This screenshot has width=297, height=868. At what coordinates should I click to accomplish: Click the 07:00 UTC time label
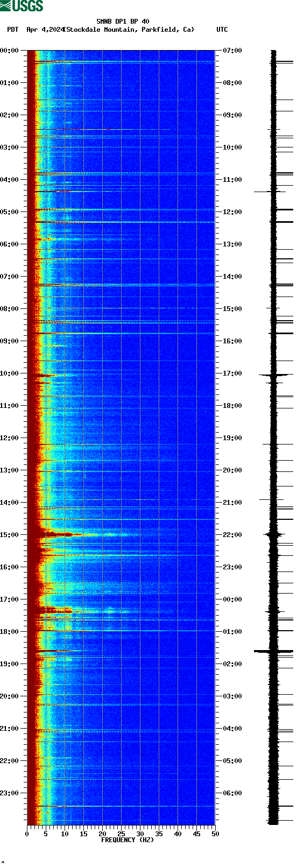click(232, 51)
